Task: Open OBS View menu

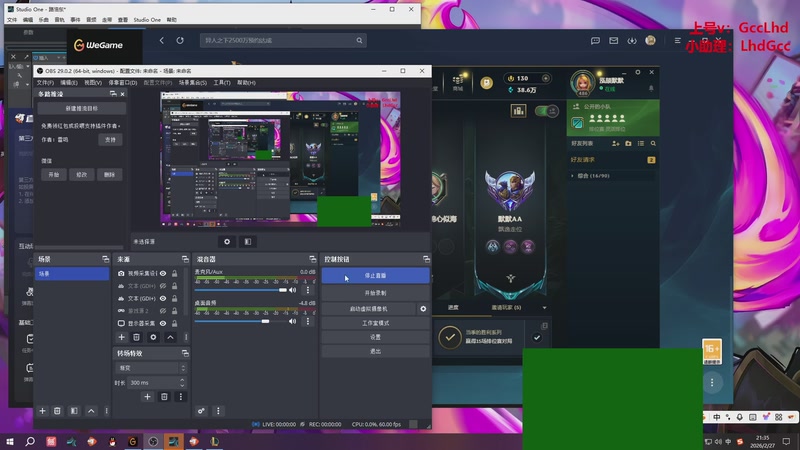Action: [93, 83]
